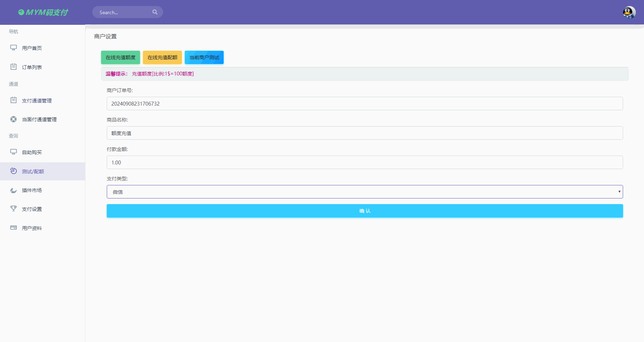This screenshot has height=342, width=644.
Task: Expand the 支付类型 dropdown showing 微信
Action: [x=365, y=192]
